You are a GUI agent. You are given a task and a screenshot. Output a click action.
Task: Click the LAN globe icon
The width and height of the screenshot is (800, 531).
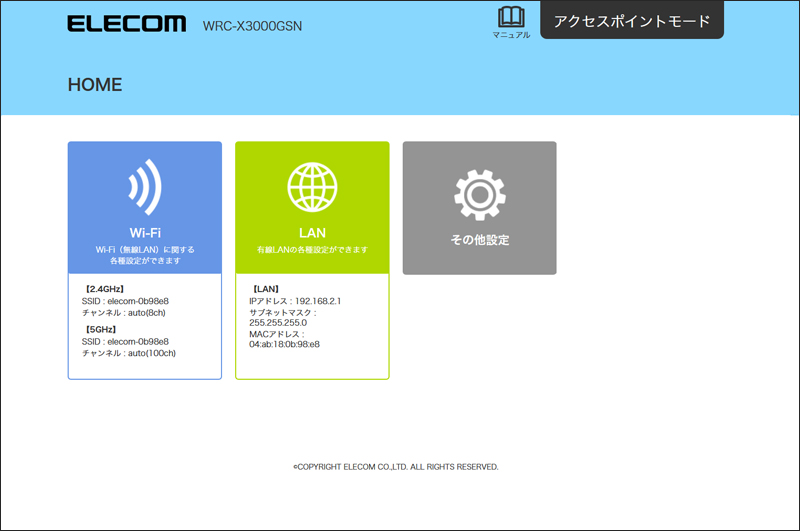pos(312,187)
